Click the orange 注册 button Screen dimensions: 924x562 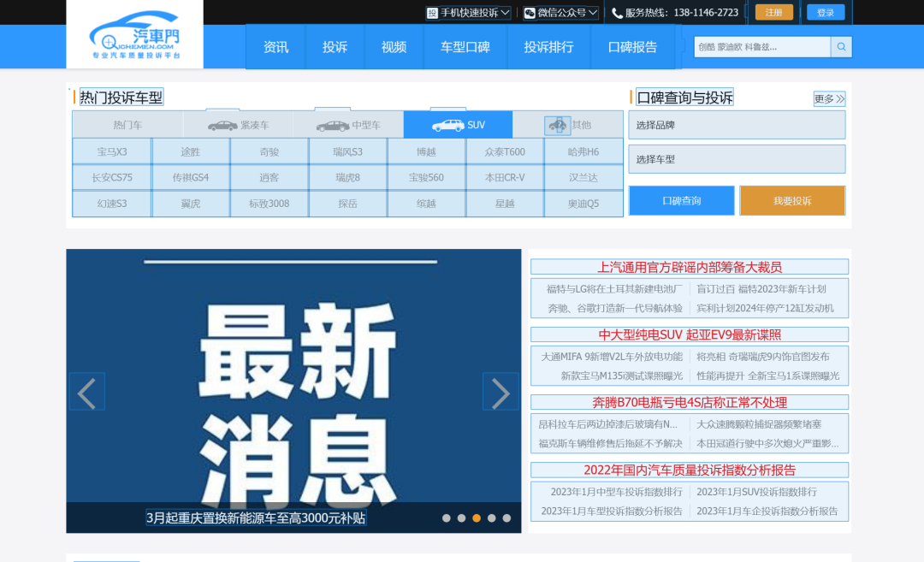pos(773,12)
